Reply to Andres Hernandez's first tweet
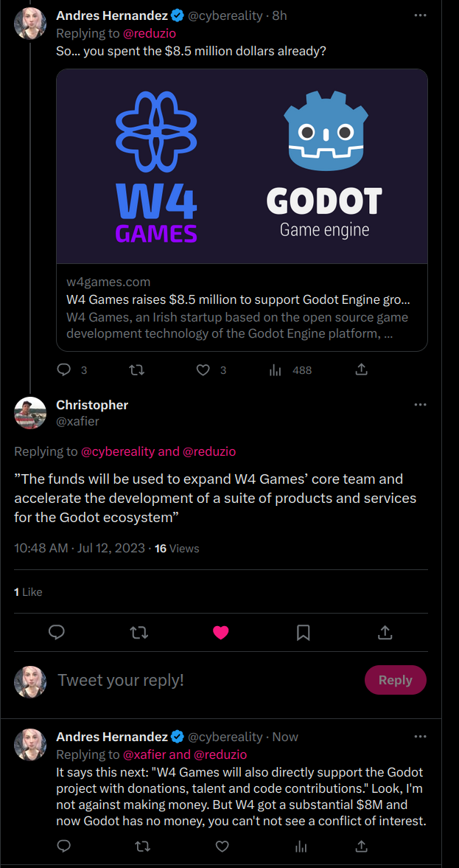Viewport: 459px width, 868px height. coord(63,369)
